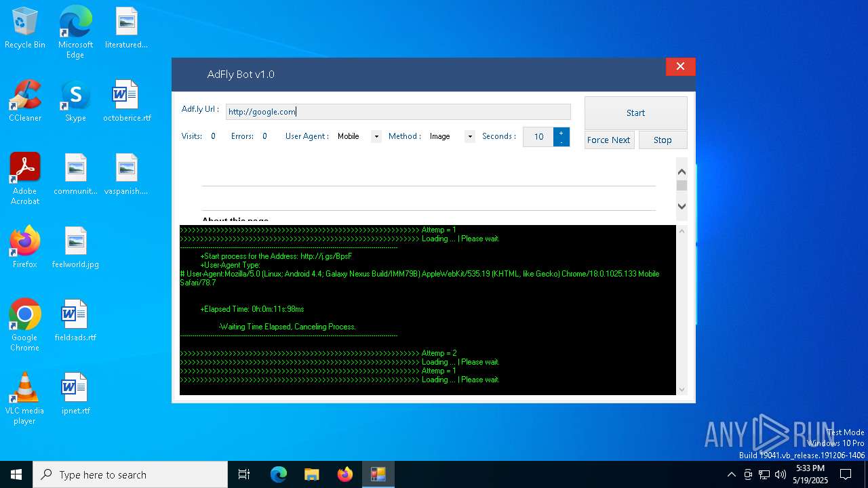Select the literatured image file on desktop
Viewport: 868px width, 488px height.
coord(126,28)
